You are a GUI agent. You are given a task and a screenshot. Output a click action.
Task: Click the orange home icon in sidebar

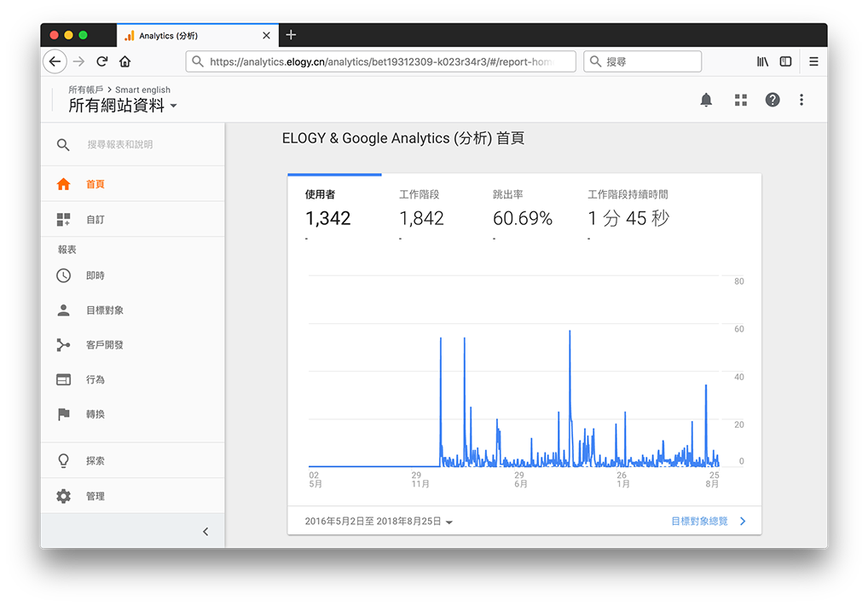(64, 184)
